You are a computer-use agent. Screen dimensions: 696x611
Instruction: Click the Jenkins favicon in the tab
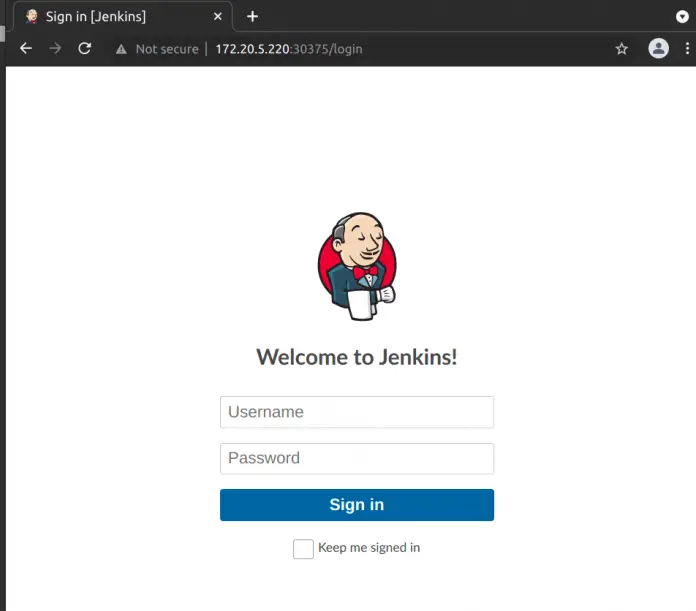coord(32,17)
